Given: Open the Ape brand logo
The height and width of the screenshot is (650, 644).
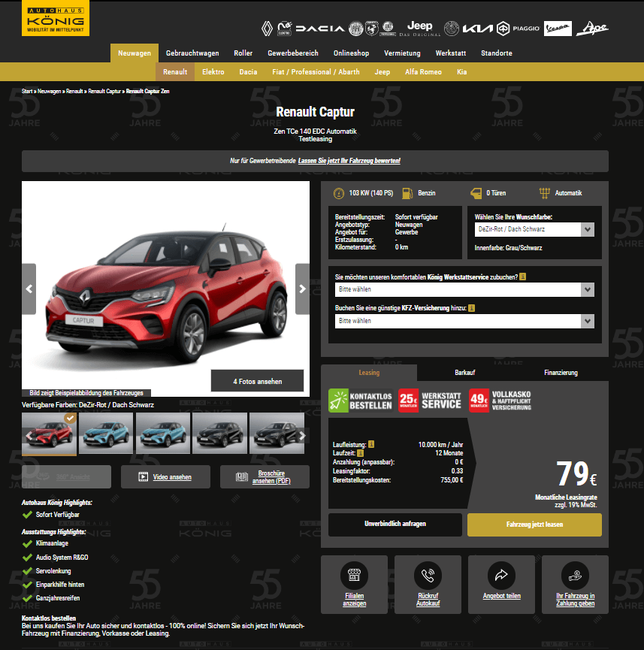Looking at the screenshot, I should tap(592, 29).
